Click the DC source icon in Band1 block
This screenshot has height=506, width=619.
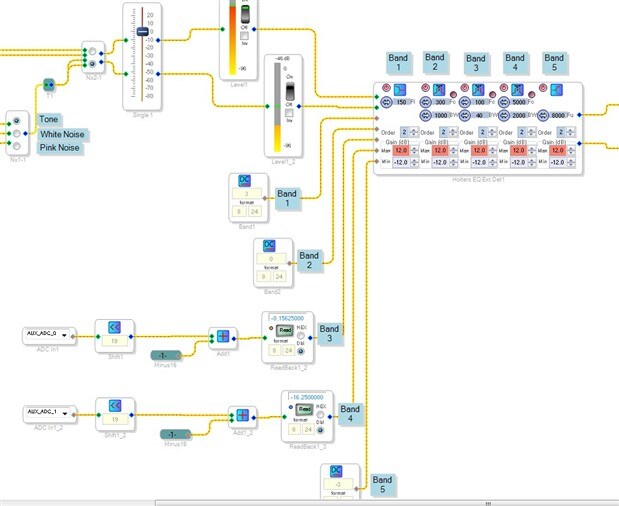tap(245, 180)
